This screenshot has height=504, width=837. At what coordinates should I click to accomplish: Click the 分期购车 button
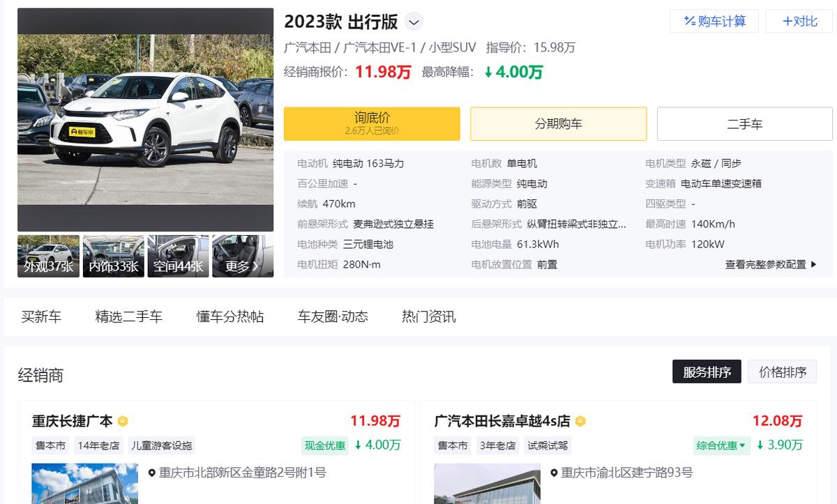click(558, 123)
